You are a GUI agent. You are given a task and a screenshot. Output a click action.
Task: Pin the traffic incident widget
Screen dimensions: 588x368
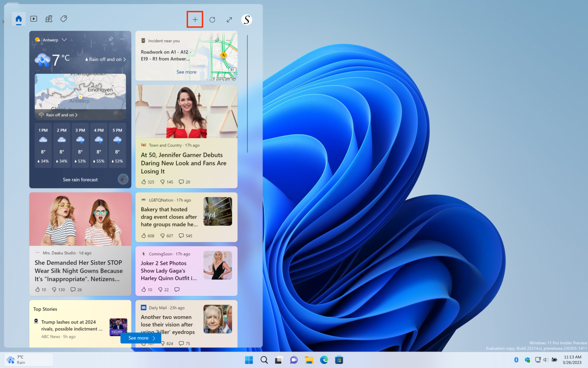pos(217,40)
